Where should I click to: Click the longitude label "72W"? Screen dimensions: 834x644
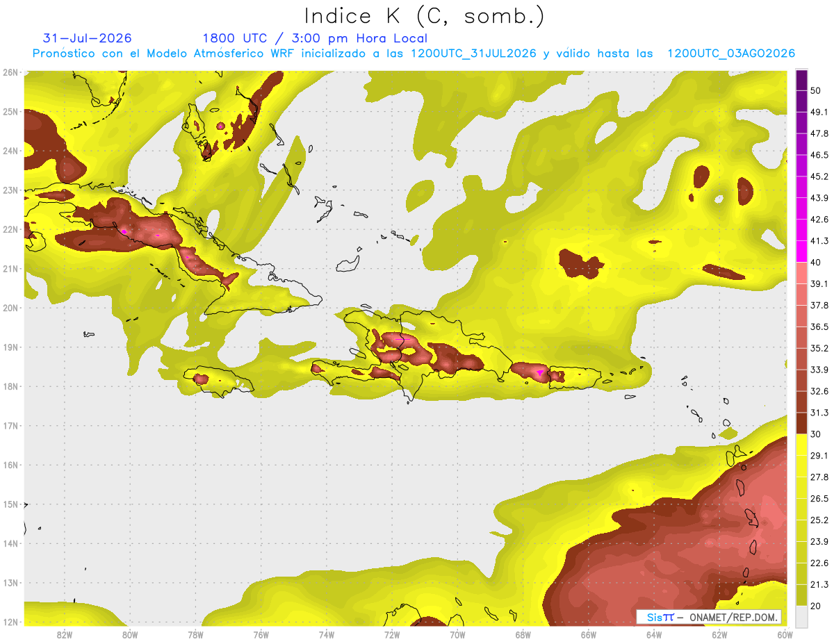[x=392, y=635]
